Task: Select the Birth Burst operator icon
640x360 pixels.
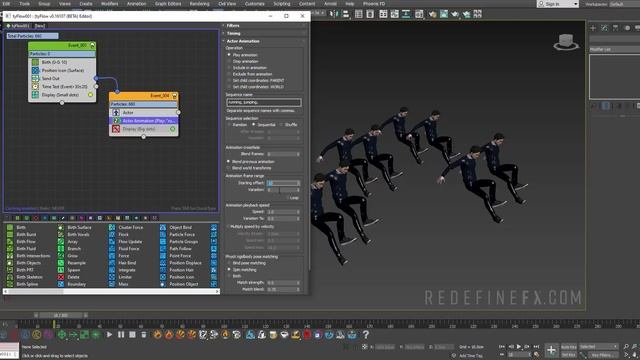Action: 10,234
